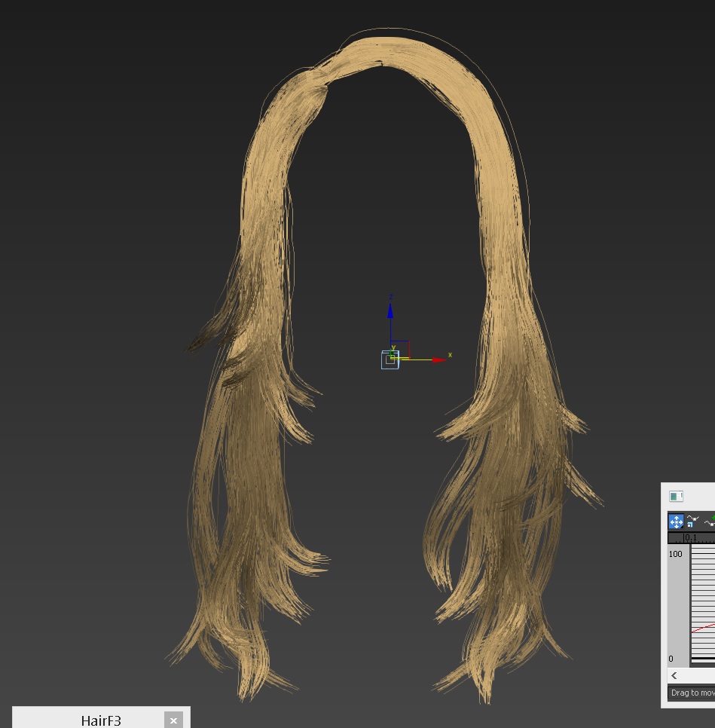This screenshot has height=728, width=715.
Task: Click the yellow Y-axis label on the gizmo
Action: pos(393,347)
